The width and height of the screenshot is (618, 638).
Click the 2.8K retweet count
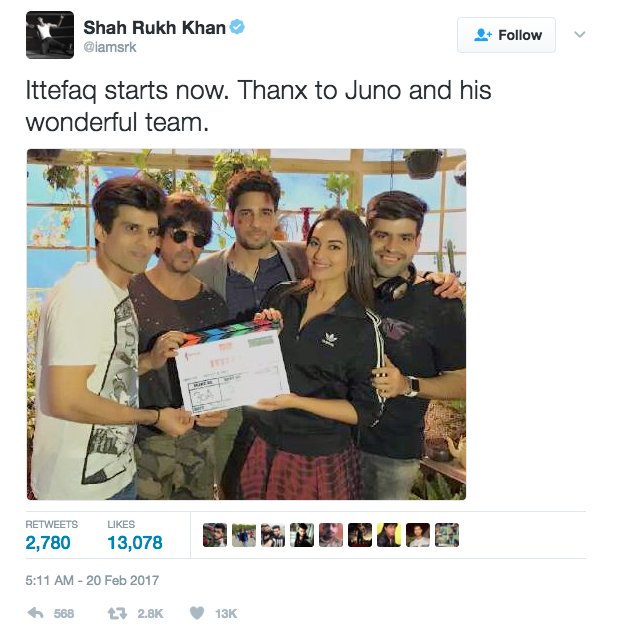(150, 614)
